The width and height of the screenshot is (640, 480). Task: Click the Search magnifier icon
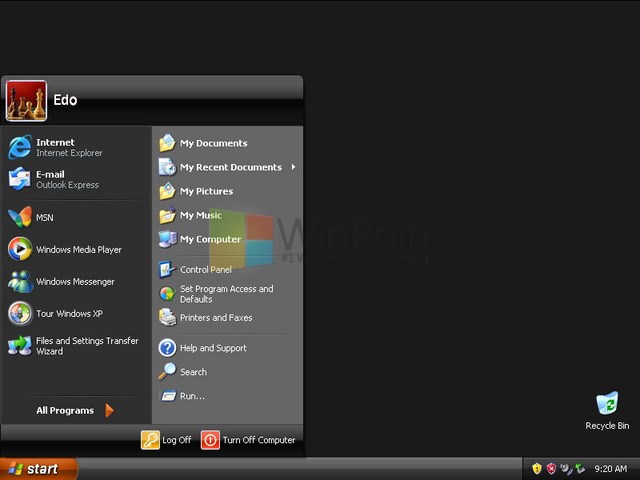tap(167, 372)
